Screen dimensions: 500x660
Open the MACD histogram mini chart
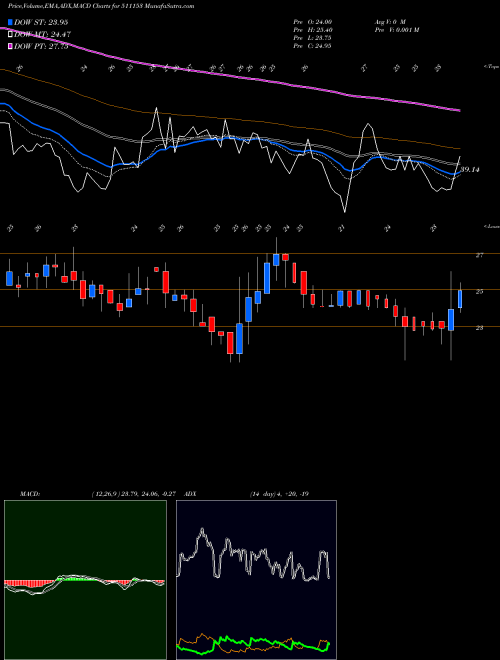tap(85, 580)
